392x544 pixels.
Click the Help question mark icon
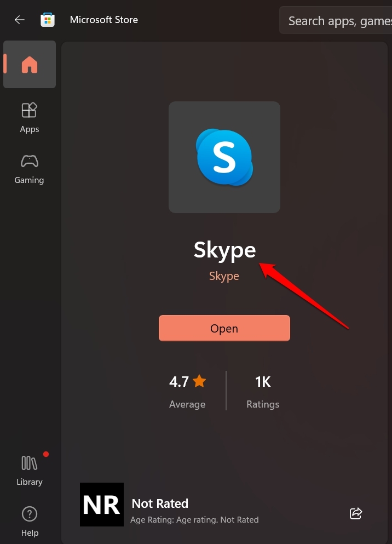click(29, 514)
